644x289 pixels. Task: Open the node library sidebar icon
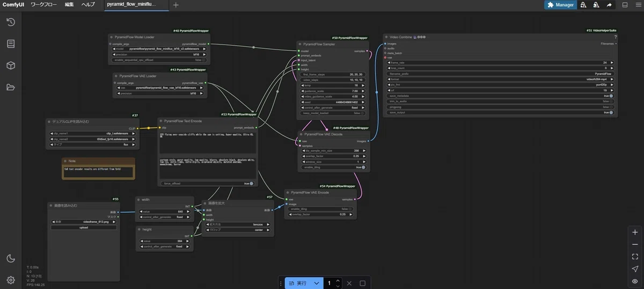[x=10, y=44]
